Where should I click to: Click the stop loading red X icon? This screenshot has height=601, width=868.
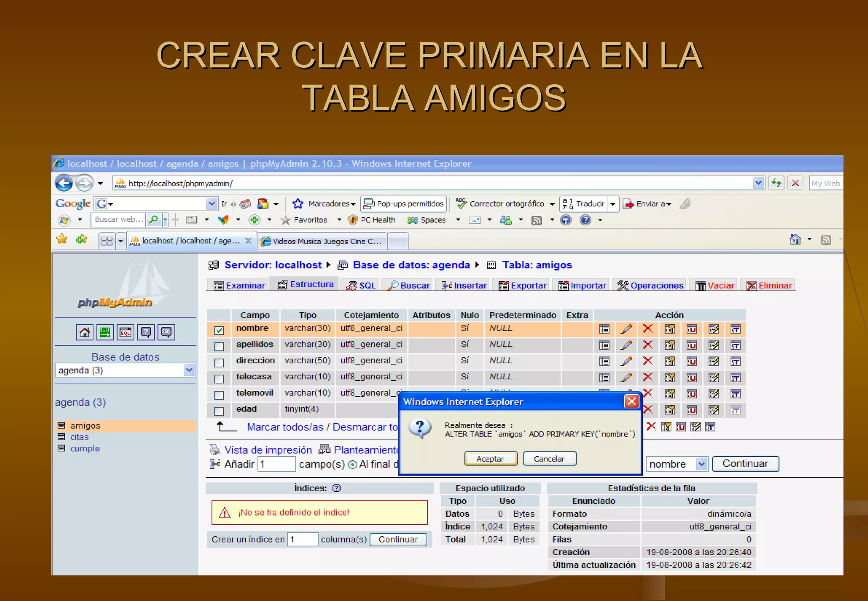795,183
